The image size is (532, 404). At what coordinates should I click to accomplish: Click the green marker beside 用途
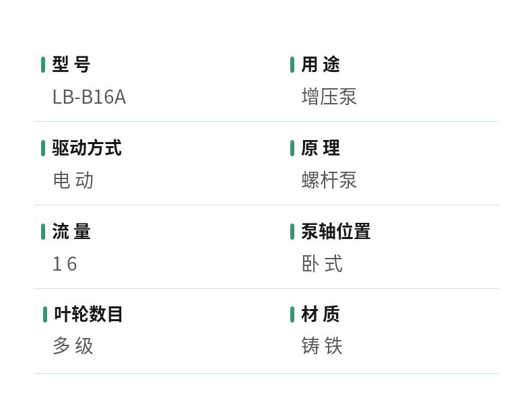(292, 65)
